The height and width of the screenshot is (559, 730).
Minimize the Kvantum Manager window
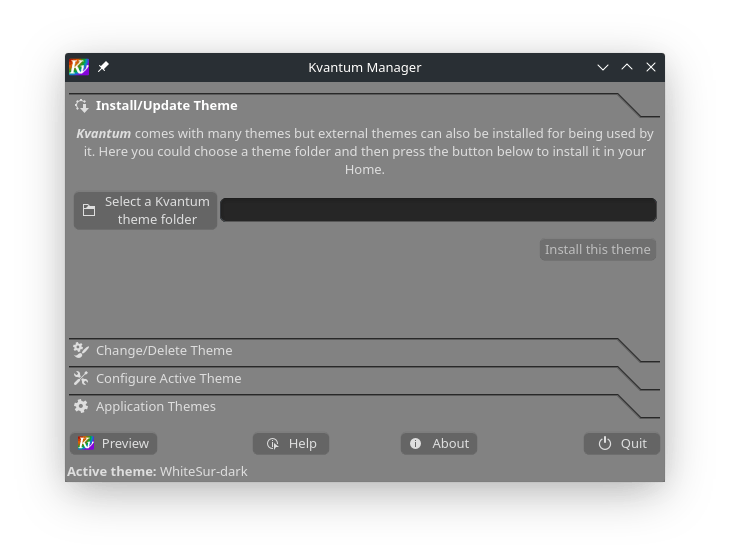pyautogui.click(x=603, y=67)
